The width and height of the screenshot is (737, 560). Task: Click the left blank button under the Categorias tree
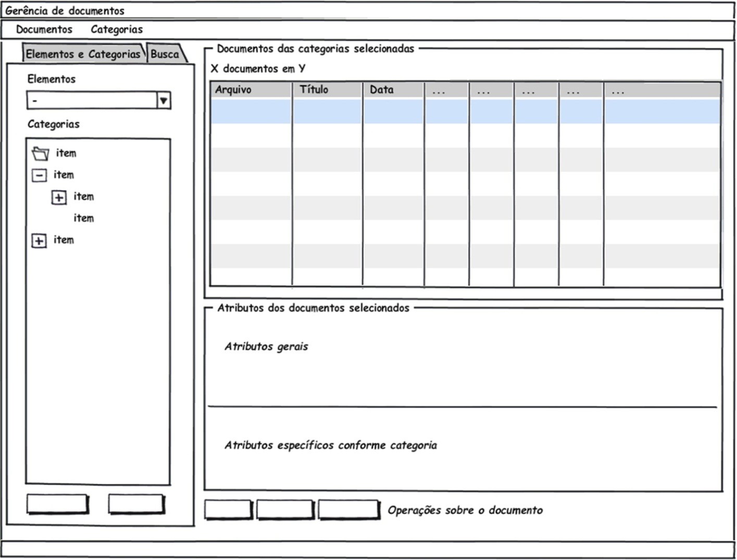pos(58,504)
